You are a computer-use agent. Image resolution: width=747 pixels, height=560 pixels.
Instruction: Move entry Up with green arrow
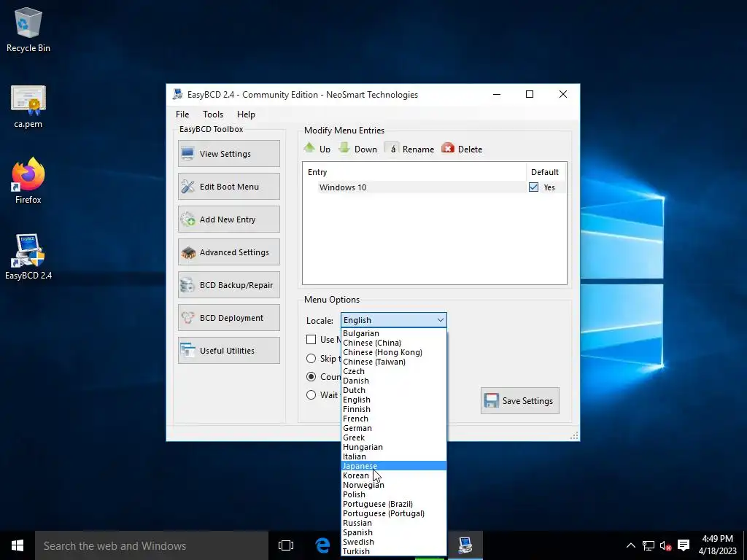coord(317,149)
